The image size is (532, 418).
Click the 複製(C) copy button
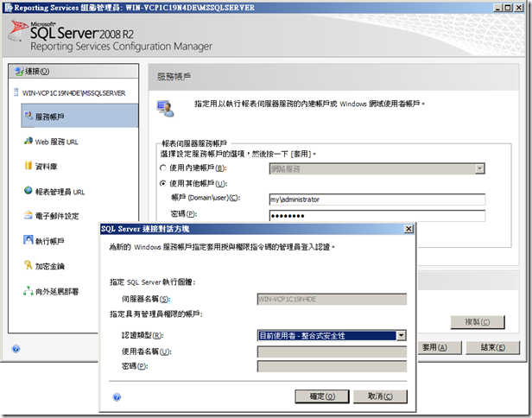click(x=478, y=322)
